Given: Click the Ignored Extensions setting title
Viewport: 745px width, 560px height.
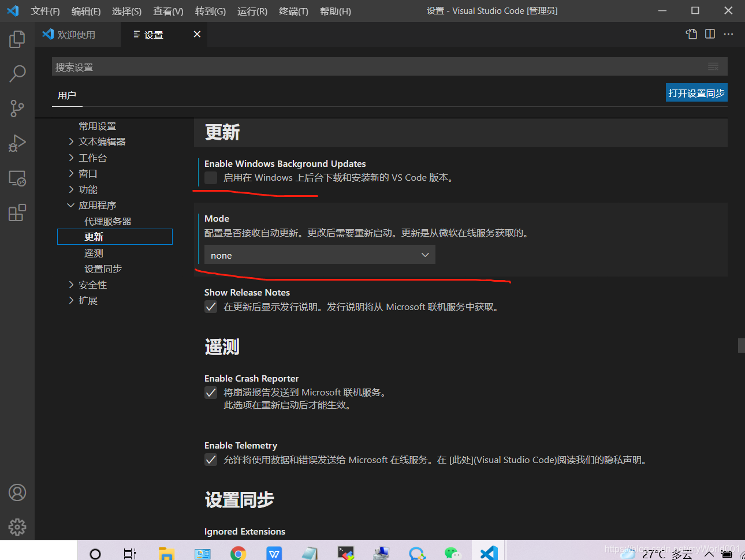Looking at the screenshot, I should tap(245, 532).
